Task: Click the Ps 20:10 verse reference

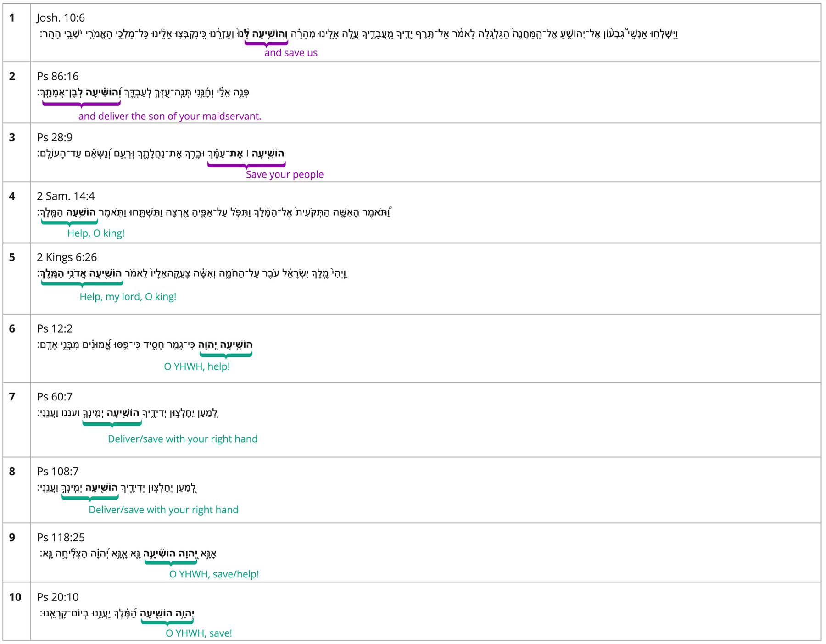Action: click(57, 597)
